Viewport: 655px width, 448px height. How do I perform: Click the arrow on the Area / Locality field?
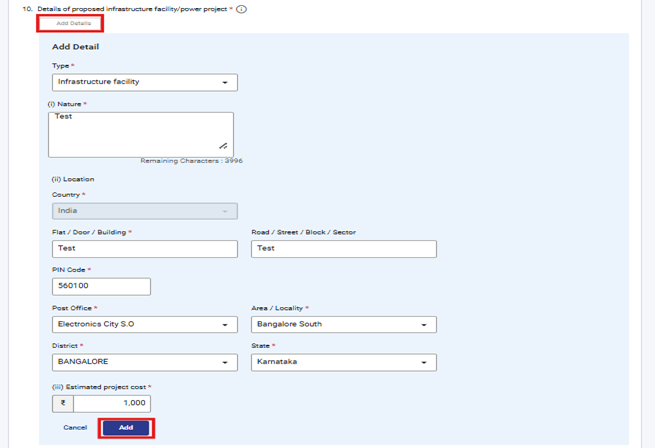(x=424, y=325)
